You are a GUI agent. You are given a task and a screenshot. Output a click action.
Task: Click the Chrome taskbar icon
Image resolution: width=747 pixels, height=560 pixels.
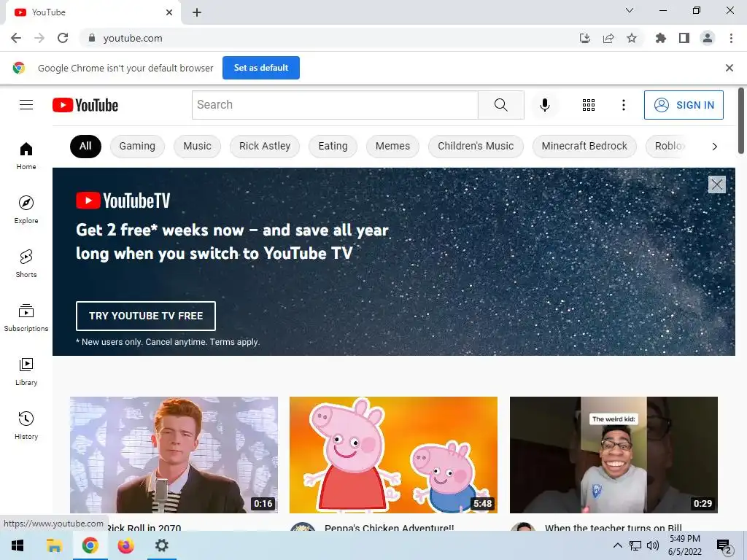[90, 545]
